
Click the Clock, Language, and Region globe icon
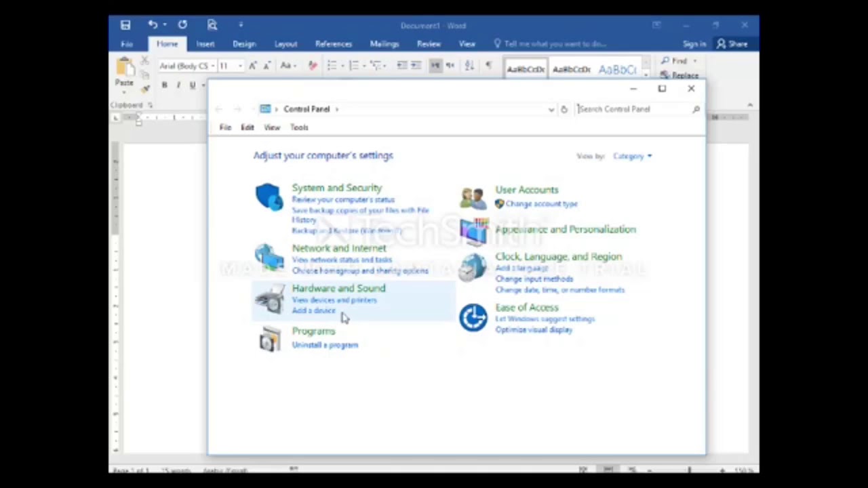(x=473, y=268)
